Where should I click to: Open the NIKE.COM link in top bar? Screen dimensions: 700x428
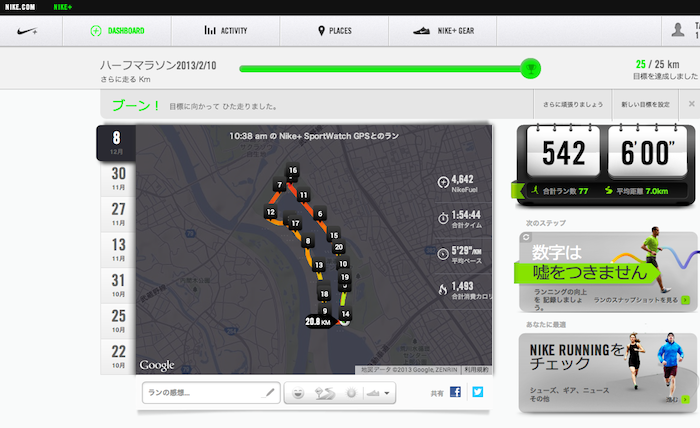click(20, 7)
